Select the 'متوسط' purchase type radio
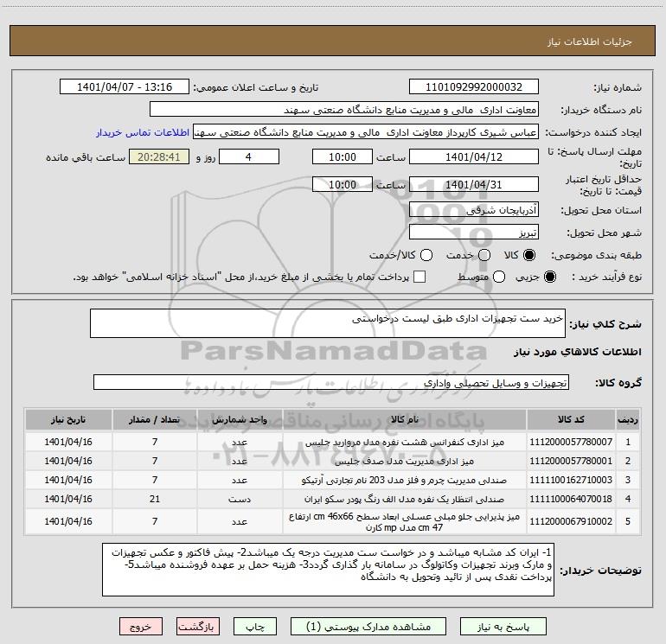The height and width of the screenshot is (644, 666). click(499, 277)
